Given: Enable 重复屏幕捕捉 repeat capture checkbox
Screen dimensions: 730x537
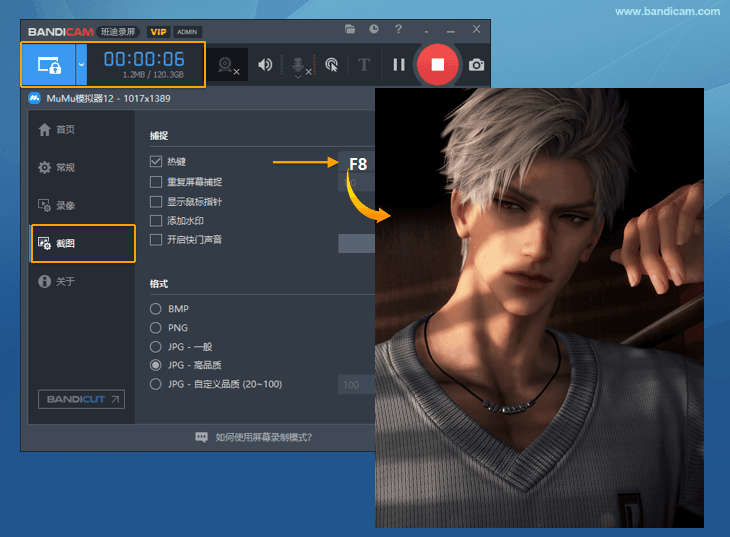Looking at the screenshot, I should click(156, 182).
